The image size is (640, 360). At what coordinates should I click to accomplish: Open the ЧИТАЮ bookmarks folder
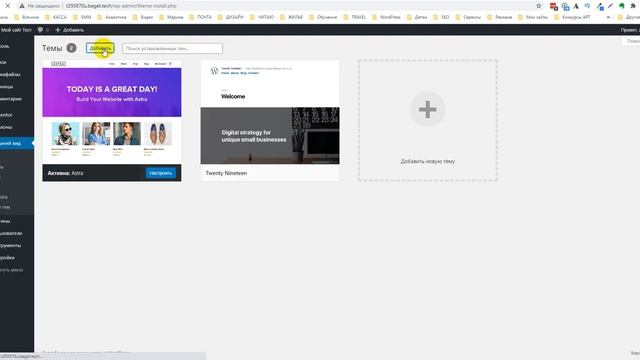pyautogui.click(x=262, y=17)
